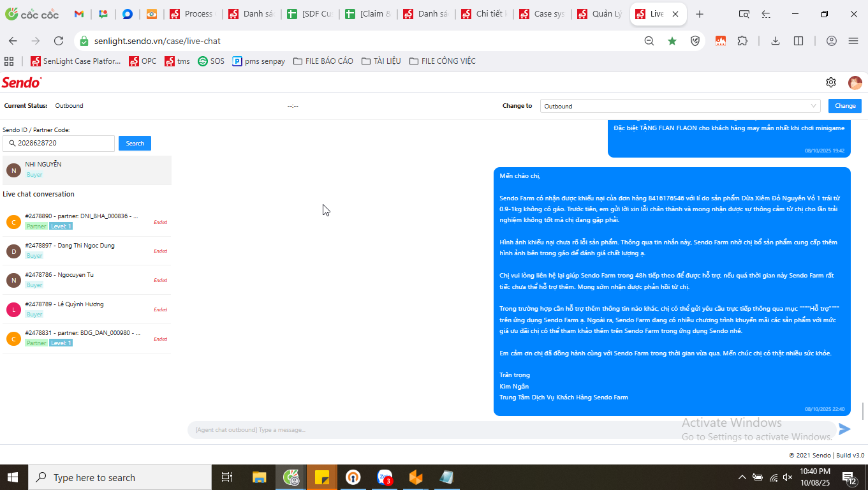868x490 pixels.
Task: Open the 'Quản Lý' browser tab
Action: pyautogui.click(x=601, y=14)
